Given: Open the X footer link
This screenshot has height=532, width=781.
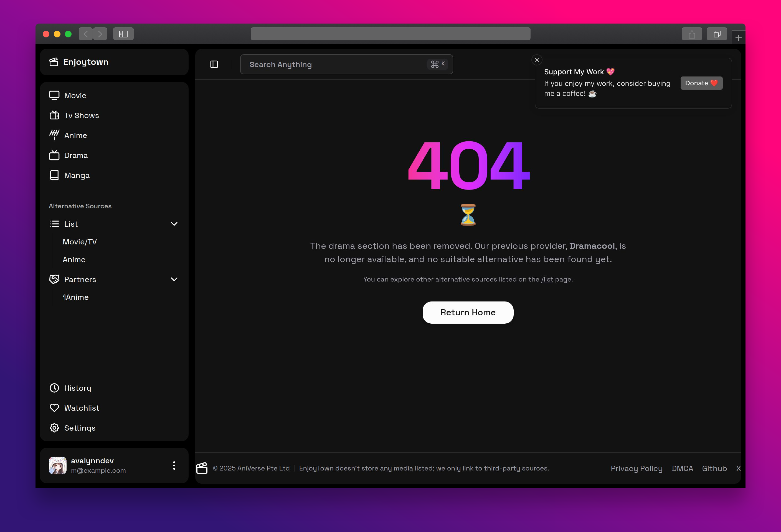Looking at the screenshot, I should [x=738, y=469].
